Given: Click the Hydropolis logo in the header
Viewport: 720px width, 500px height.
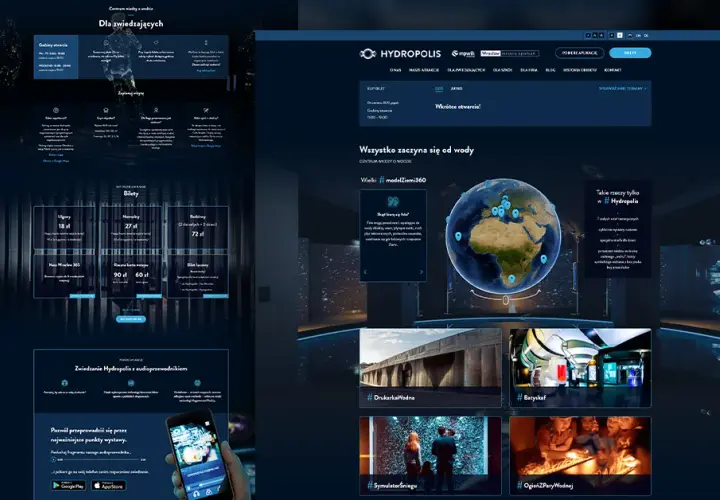Looking at the screenshot, I should pyautogui.click(x=400, y=54).
